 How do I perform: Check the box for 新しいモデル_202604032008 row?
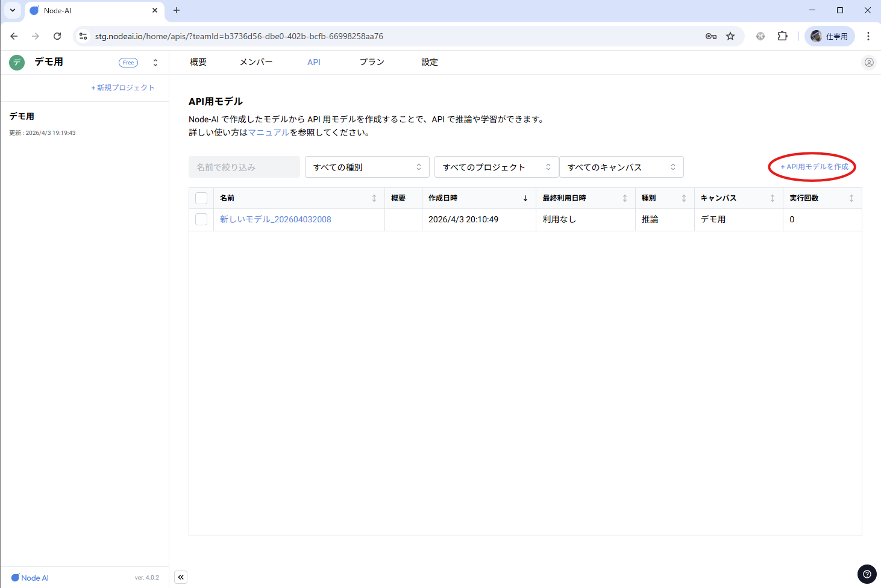click(x=201, y=219)
